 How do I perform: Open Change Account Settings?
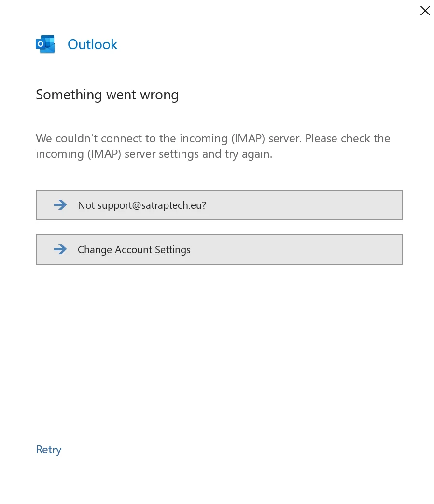[219, 249]
